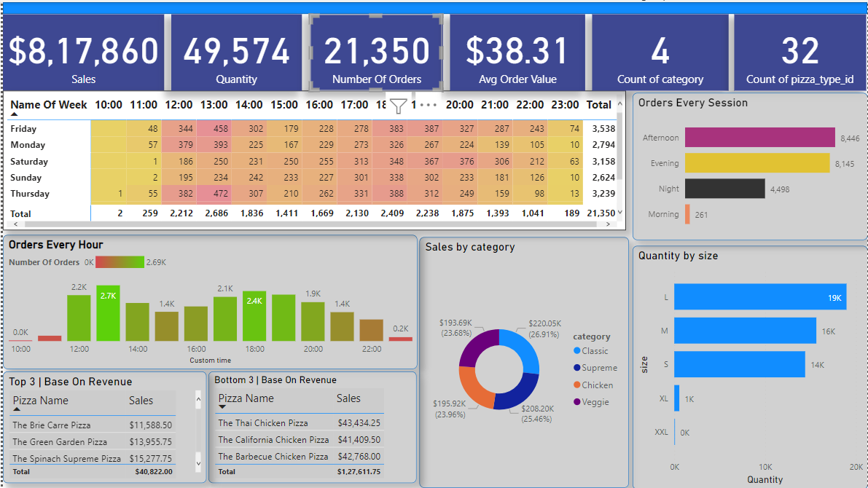Select the L size quantity bar
The height and width of the screenshot is (488, 868).
click(x=759, y=297)
